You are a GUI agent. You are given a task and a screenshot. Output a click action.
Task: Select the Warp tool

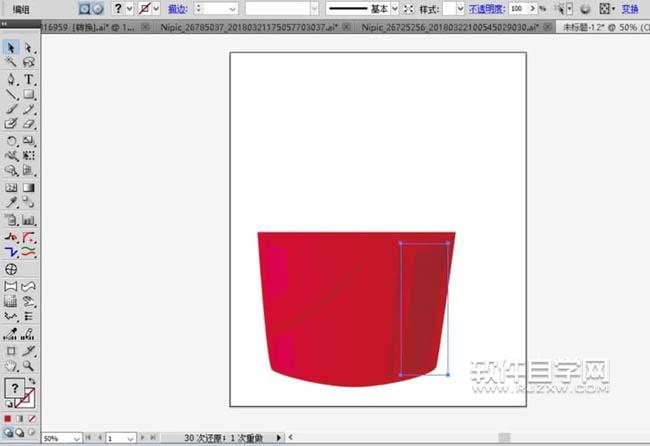[x=11, y=155]
